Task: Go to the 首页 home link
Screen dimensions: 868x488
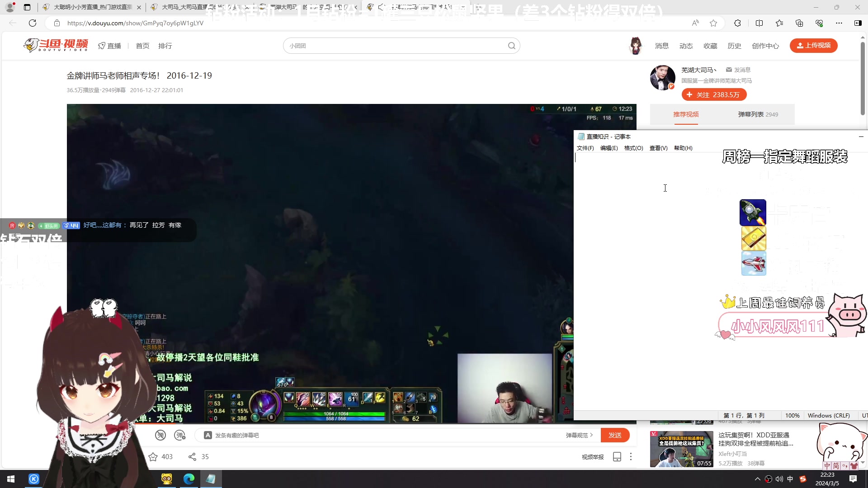Action: pyautogui.click(x=142, y=46)
